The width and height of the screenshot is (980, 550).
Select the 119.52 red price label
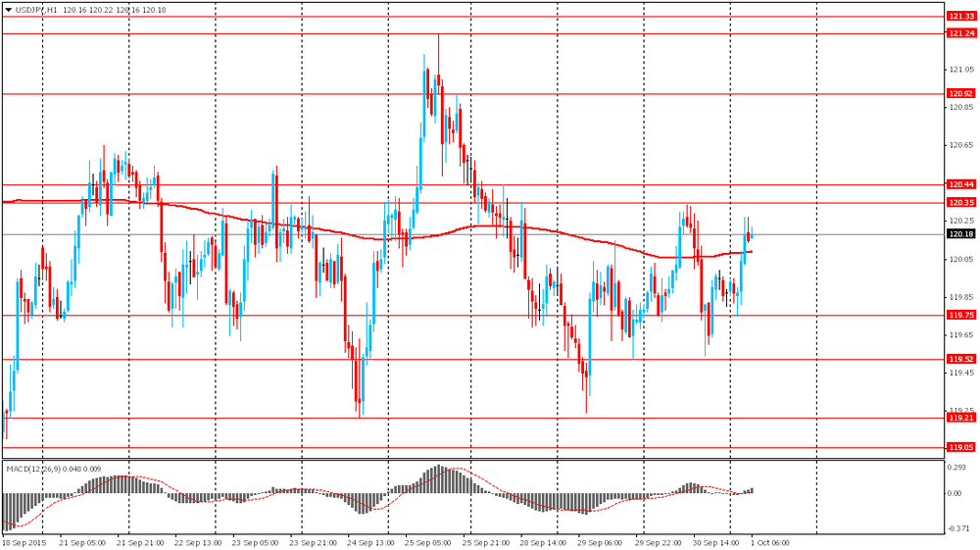[x=961, y=359]
